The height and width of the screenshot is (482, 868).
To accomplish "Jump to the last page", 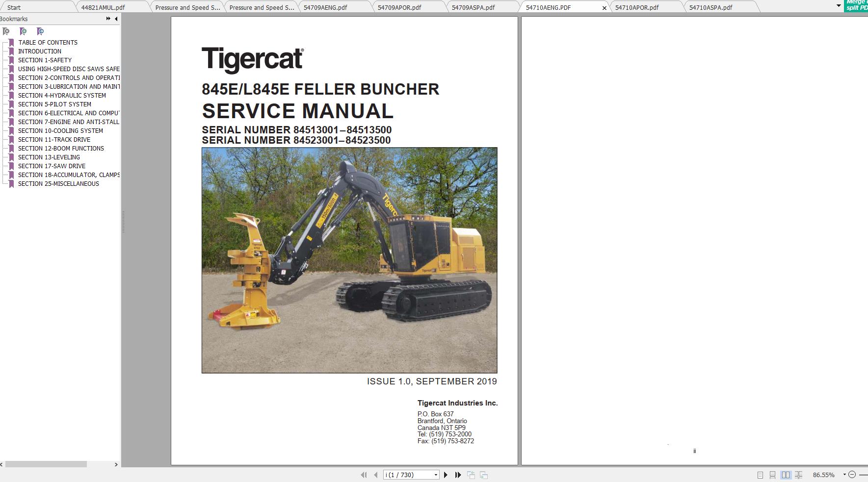I will 458,475.
